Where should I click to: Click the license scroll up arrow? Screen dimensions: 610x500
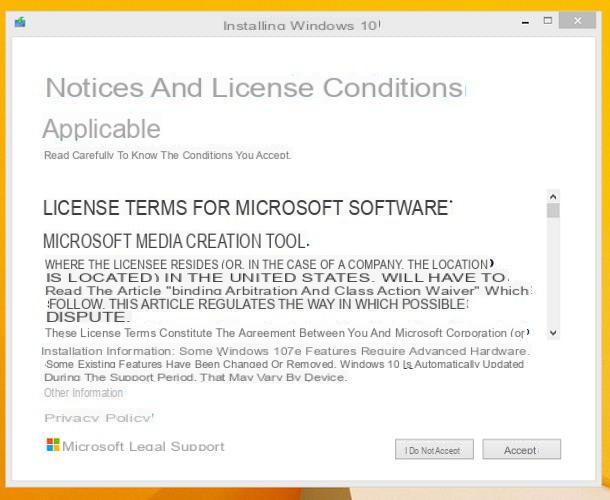click(553, 196)
